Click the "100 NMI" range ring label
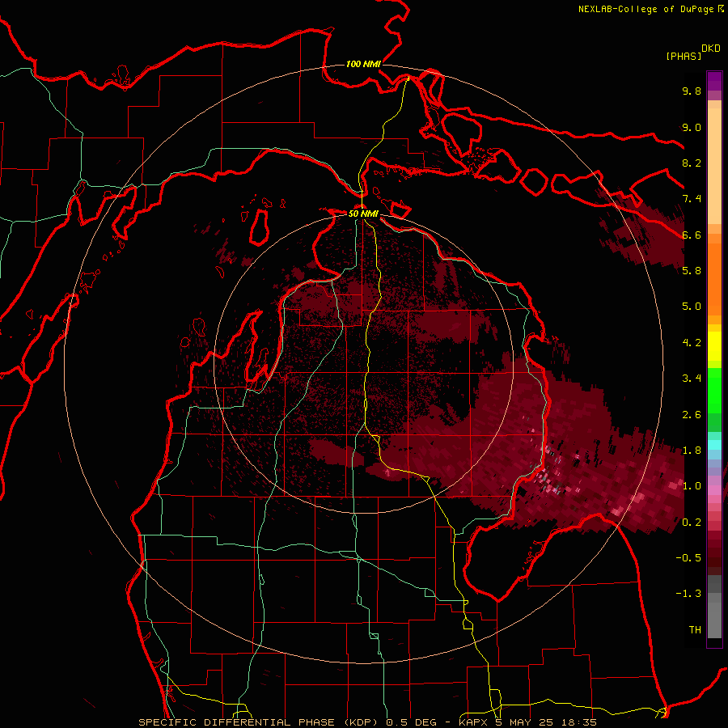Viewport: 728px width, 728px height. [x=363, y=64]
